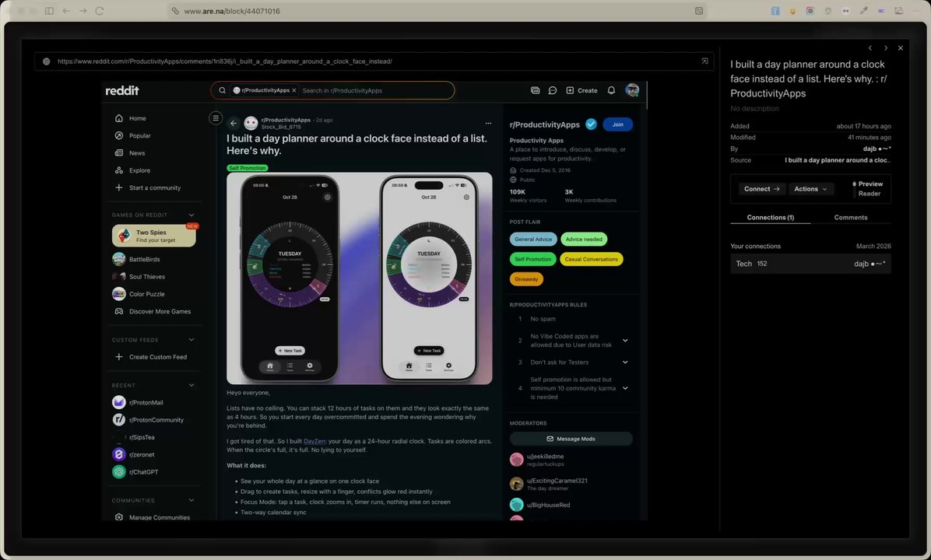Open post overflow three-dot menu

(x=488, y=124)
